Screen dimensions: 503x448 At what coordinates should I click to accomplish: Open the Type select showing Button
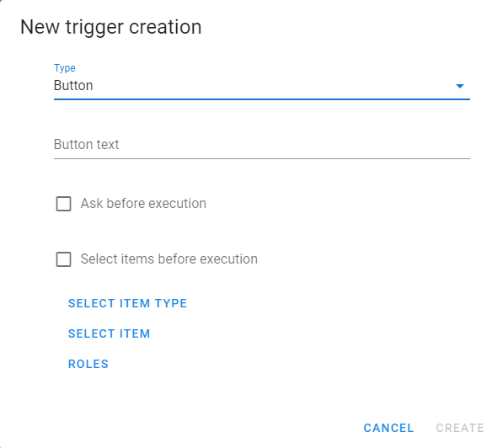click(x=262, y=86)
